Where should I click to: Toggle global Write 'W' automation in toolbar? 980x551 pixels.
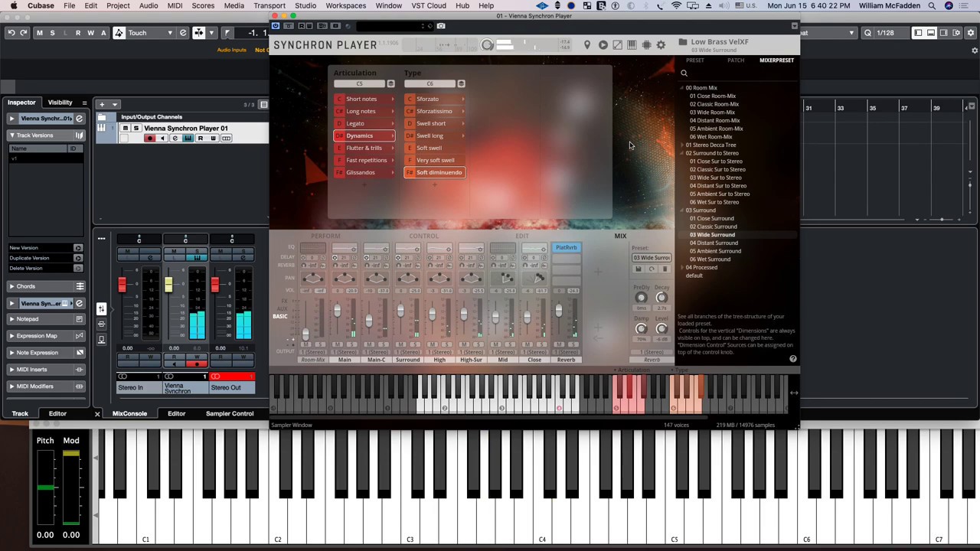click(x=90, y=33)
